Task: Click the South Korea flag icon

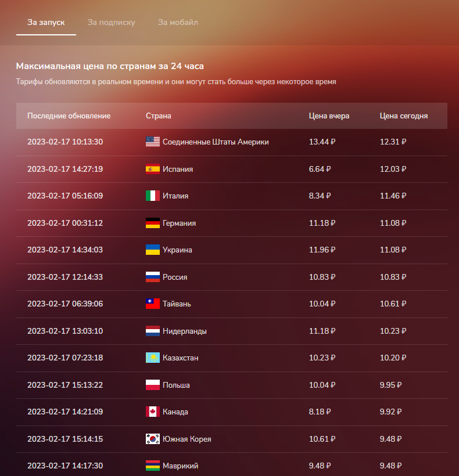Action: tap(152, 439)
